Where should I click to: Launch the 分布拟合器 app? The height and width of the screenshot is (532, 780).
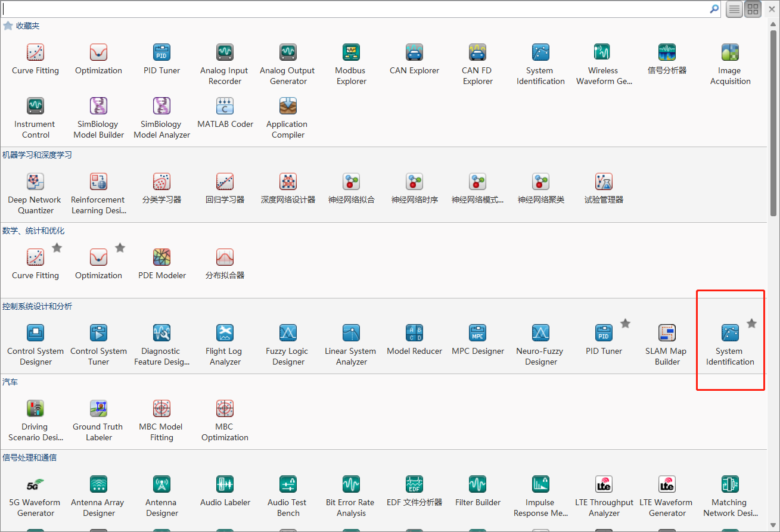(x=225, y=265)
